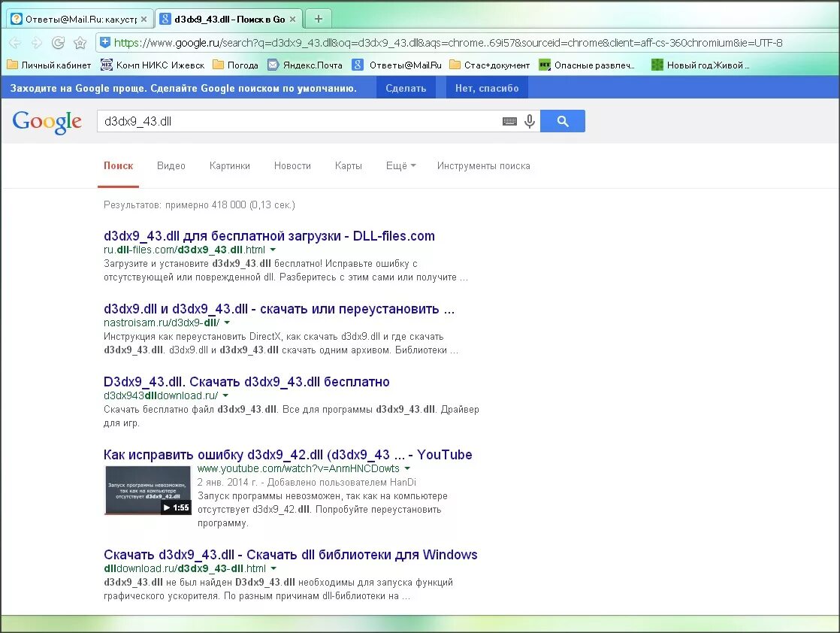Play the 1:55 YouTube video thumbnail
This screenshot has height=633, width=840.
148,490
